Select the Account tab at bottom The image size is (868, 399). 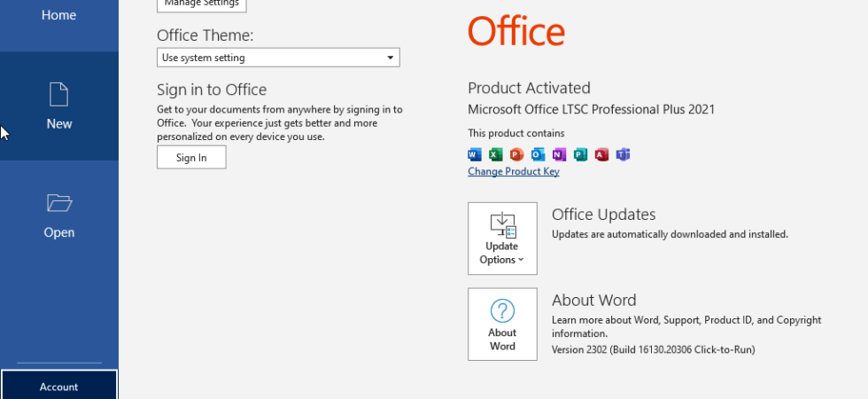(x=59, y=387)
